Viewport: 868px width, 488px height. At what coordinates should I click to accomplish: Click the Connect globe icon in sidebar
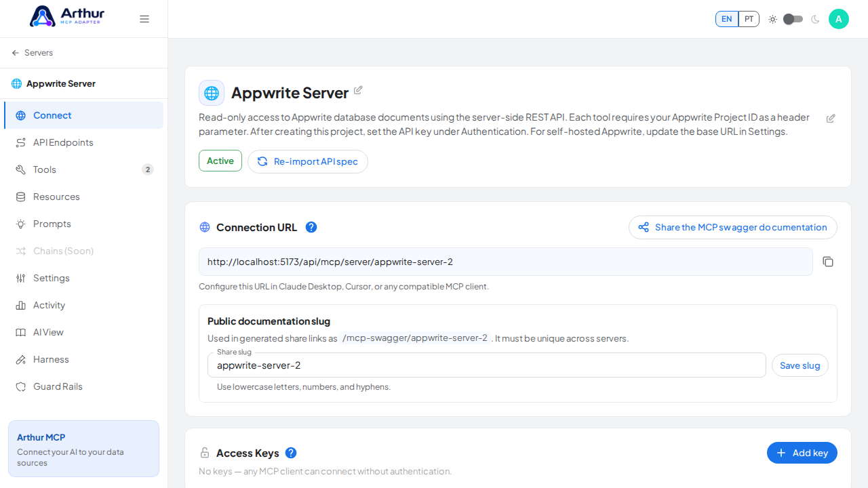point(21,115)
